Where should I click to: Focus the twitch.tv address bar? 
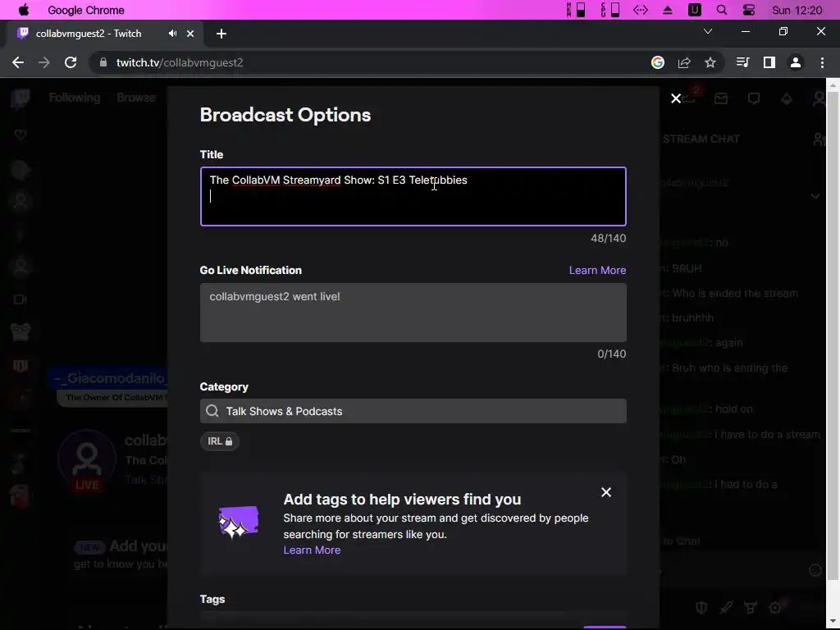click(x=370, y=62)
